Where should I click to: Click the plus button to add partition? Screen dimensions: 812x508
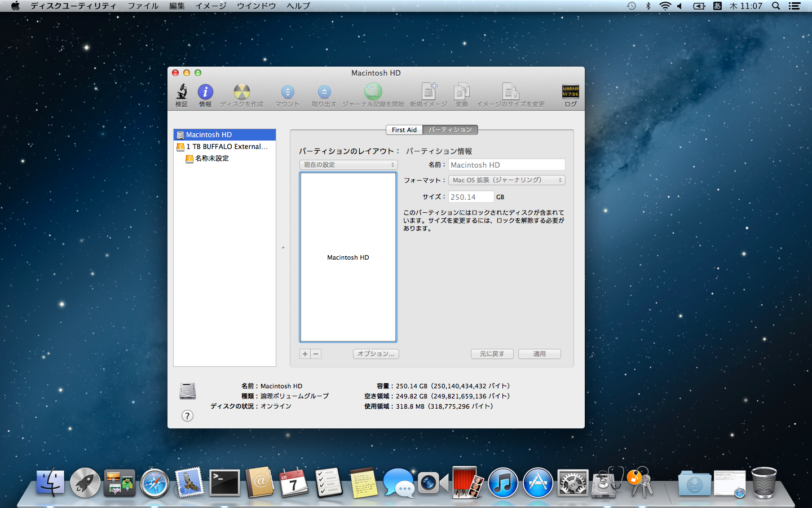point(305,354)
